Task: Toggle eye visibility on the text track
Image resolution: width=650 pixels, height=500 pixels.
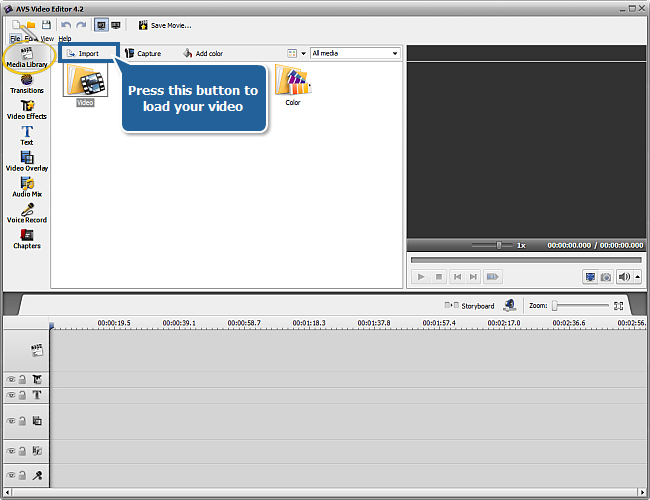Action: tap(11, 395)
